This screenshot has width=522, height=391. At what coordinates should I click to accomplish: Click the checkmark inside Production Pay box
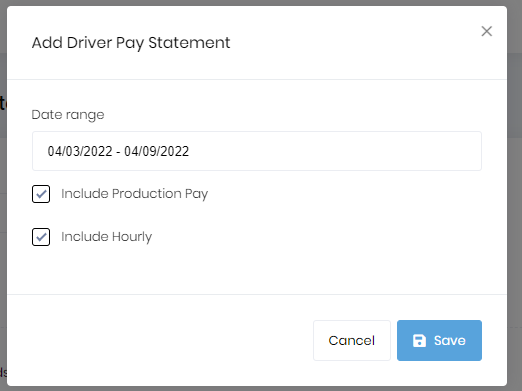click(41, 194)
